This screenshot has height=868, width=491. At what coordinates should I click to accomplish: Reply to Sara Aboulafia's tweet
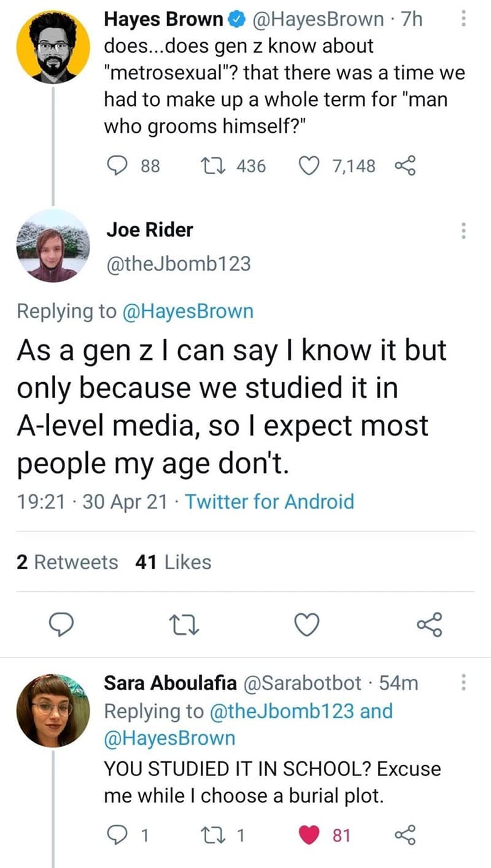[x=115, y=834]
